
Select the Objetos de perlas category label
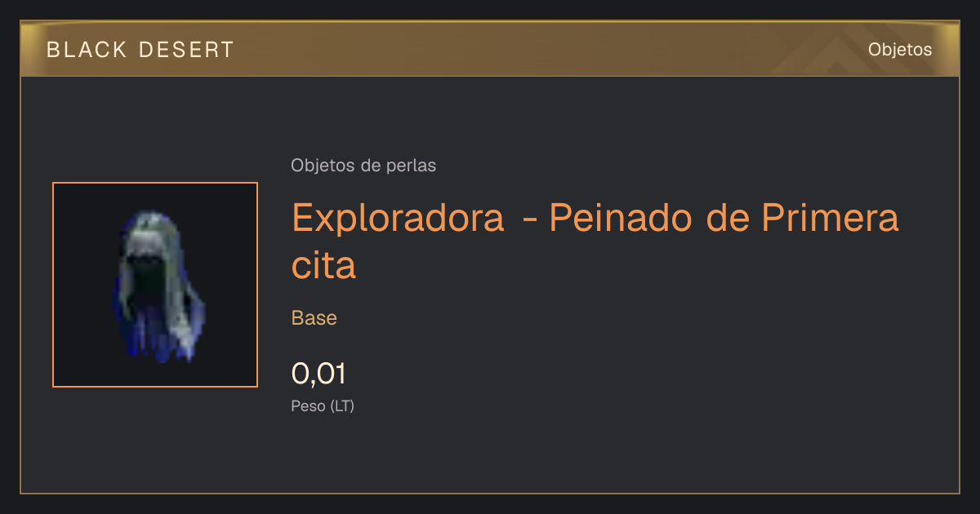coord(363,166)
